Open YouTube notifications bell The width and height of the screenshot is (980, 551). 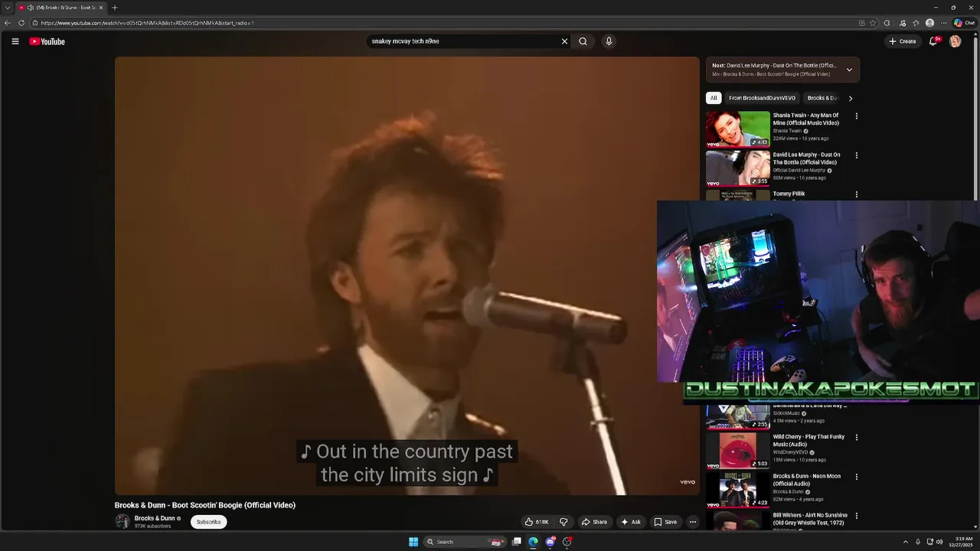click(x=933, y=41)
